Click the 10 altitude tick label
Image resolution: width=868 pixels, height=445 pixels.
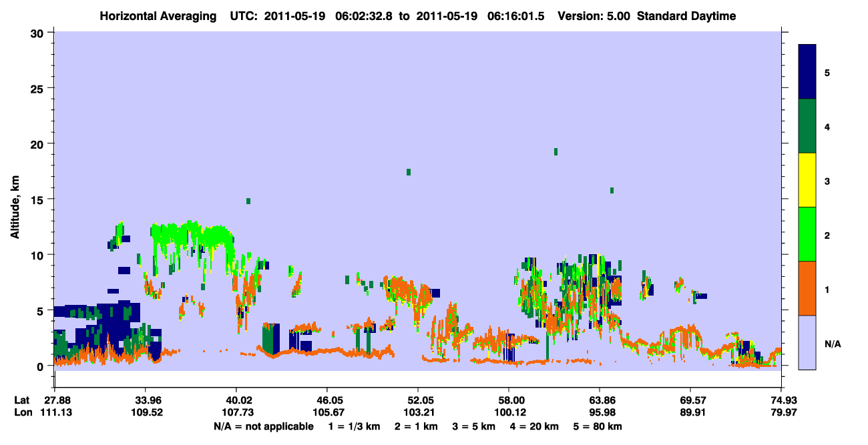[38, 255]
